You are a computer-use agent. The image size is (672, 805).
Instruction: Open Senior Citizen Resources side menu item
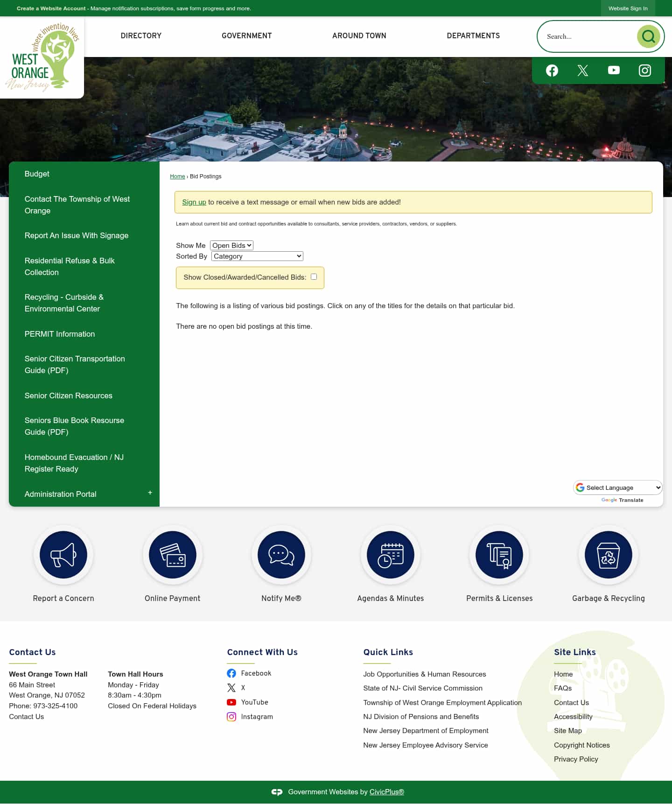[84, 396]
